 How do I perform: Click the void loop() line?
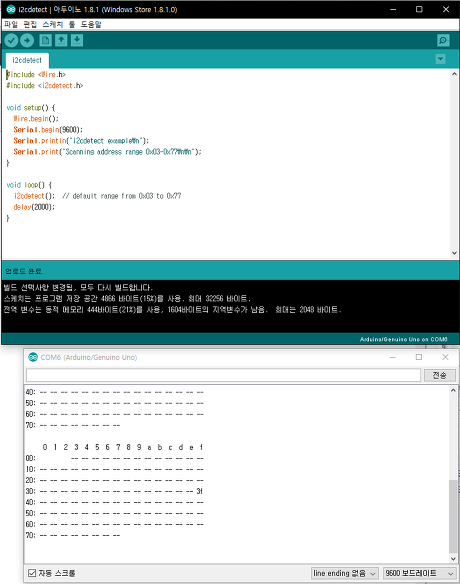pos(29,185)
